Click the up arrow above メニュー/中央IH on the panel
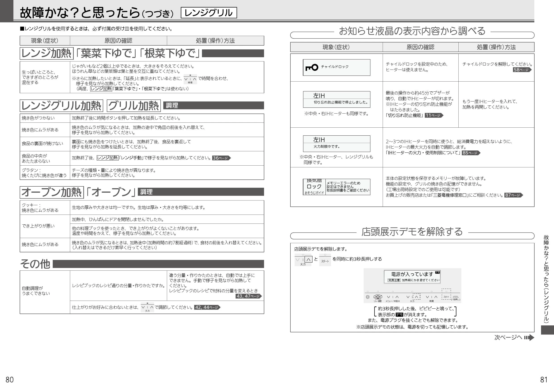 coord(397,297)
